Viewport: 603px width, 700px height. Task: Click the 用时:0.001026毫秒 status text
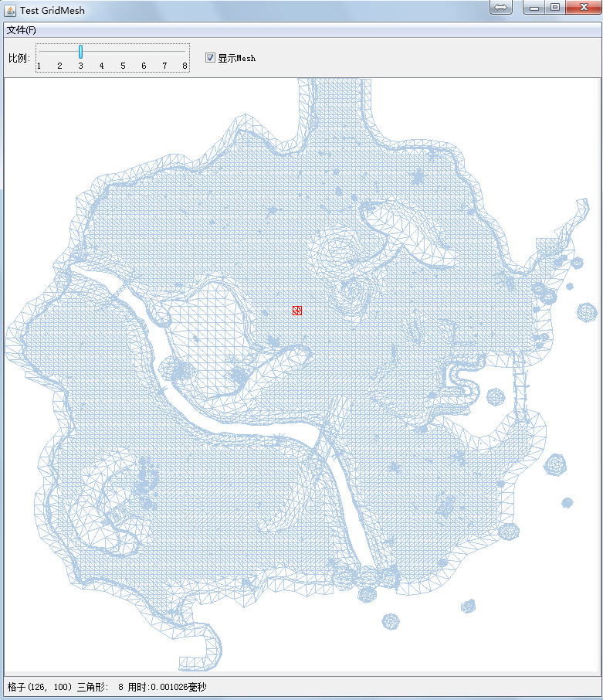coord(168,687)
